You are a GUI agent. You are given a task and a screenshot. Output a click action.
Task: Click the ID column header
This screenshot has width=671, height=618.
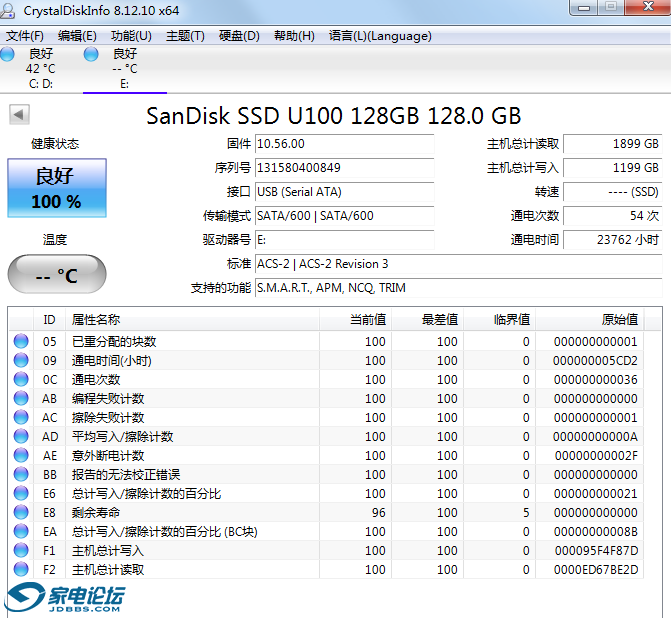pyautogui.click(x=49, y=319)
